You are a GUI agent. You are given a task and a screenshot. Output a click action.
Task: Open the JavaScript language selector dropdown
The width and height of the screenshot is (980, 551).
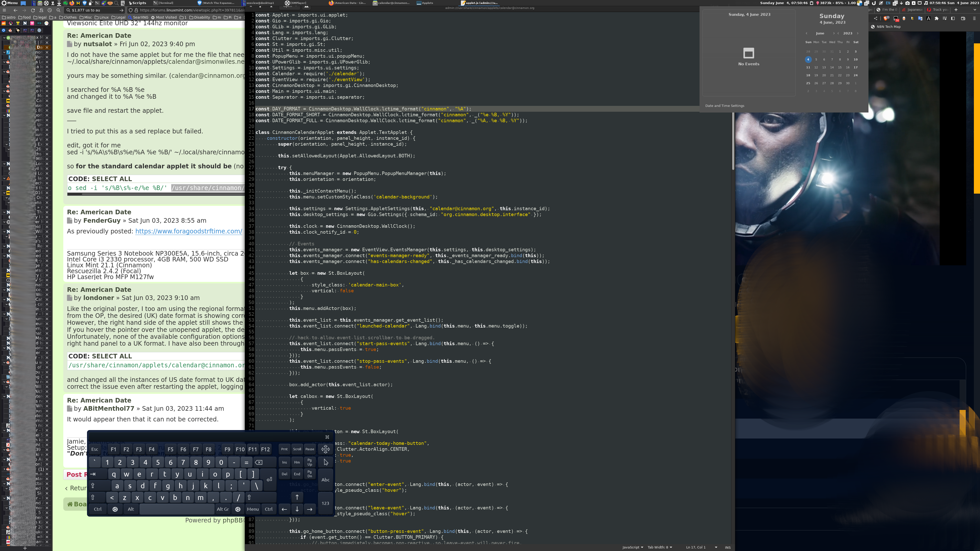pyautogui.click(x=632, y=547)
